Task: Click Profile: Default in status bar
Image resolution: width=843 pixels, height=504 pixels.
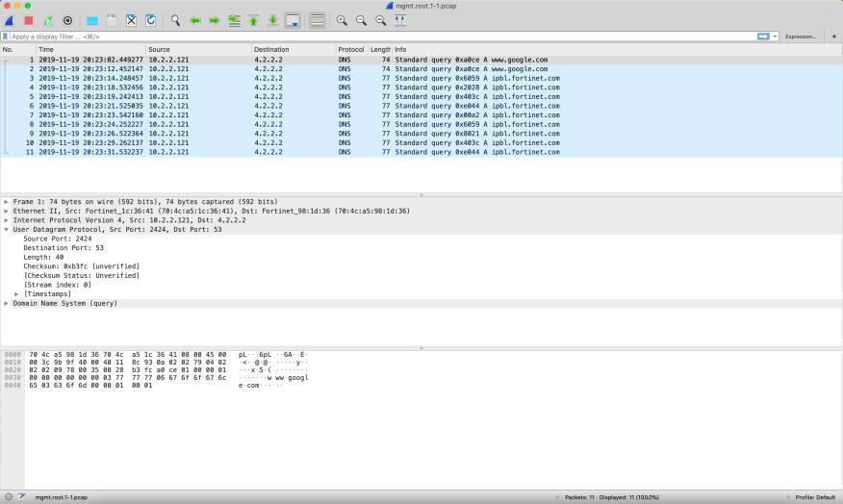Action: [x=814, y=497]
